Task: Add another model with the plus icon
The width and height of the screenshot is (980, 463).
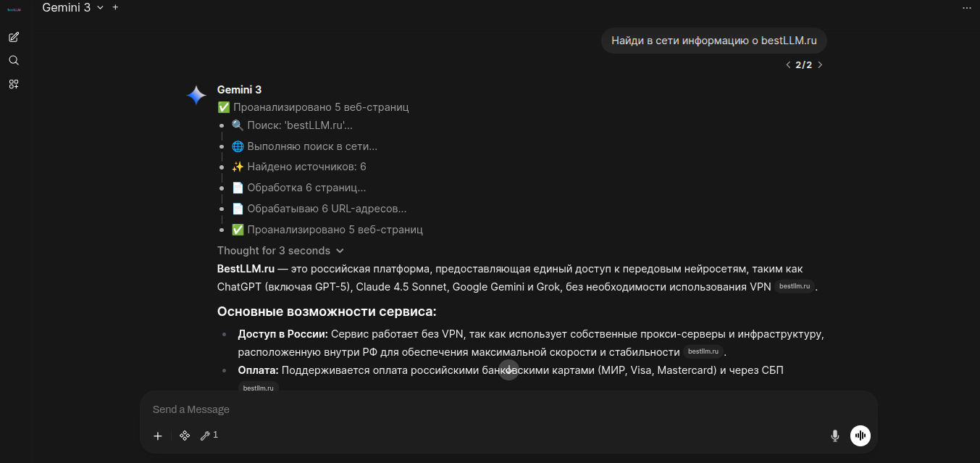Action: (x=115, y=7)
